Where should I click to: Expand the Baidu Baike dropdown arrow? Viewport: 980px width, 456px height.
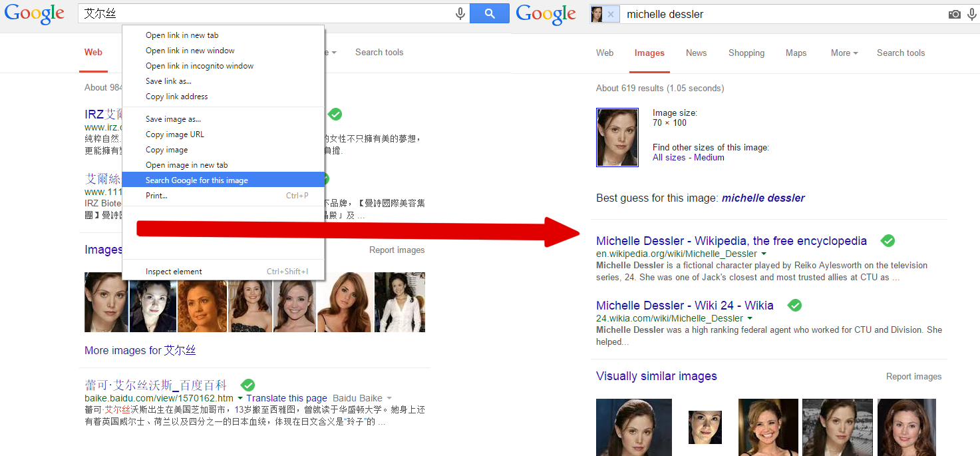[x=390, y=399]
